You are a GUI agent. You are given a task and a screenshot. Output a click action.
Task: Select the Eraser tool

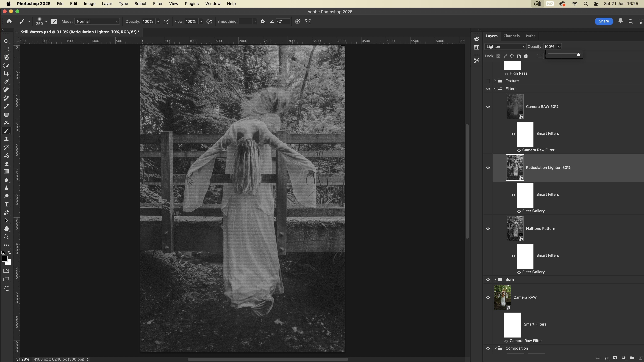pos(6,164)
